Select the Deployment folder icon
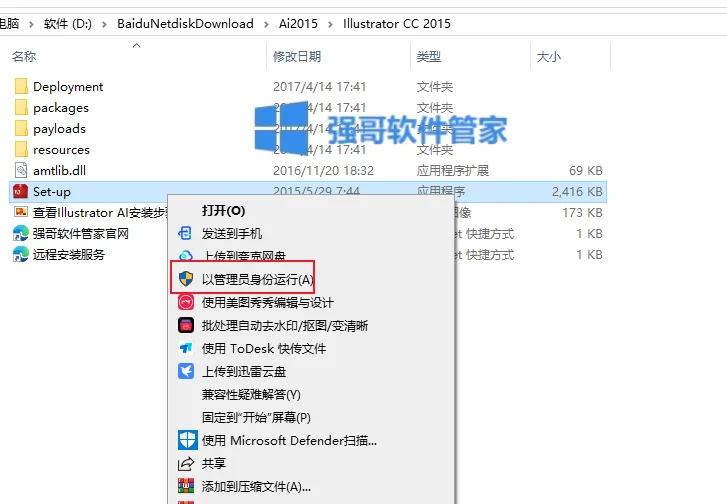Viewport: 727px width, 504px height. [21, 87]
